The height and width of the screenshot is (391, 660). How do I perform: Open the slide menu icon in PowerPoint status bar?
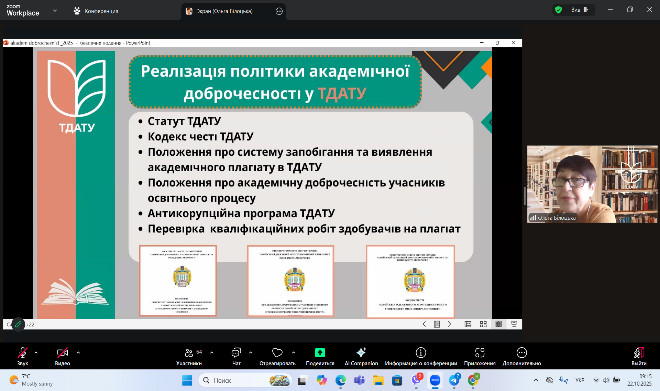pyautogui.click(x=437, y=324)
